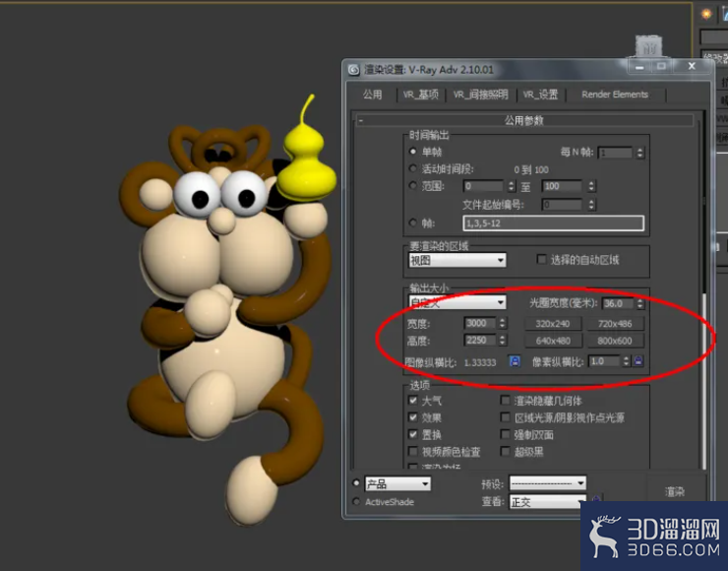Choose 800x600 preset size
The height and width of the screenshot is (571, 728).
click(x=615, y=341)
